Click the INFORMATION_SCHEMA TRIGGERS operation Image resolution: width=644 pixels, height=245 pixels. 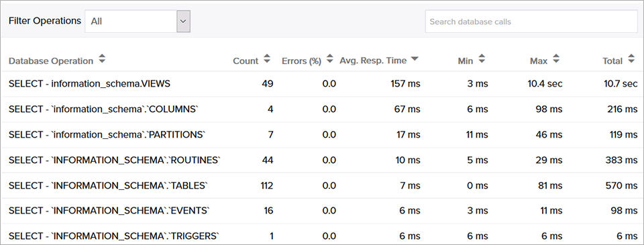point(114,236)
